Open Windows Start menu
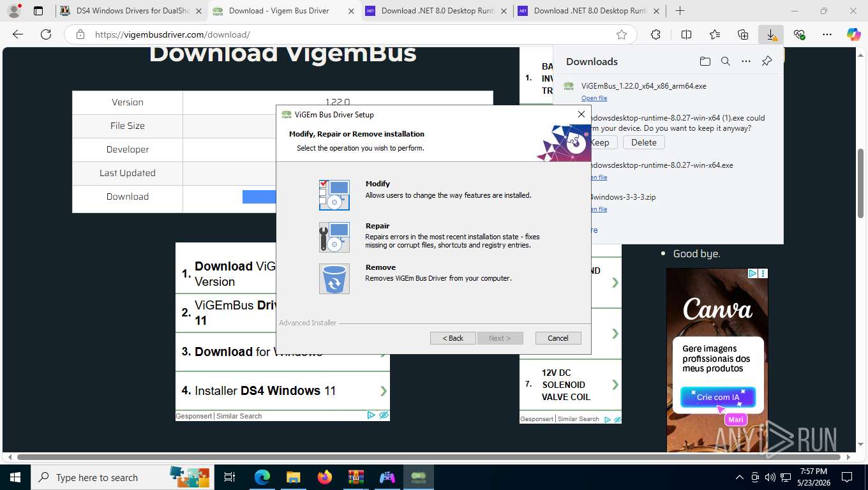Image resolution: width=868 pixels, height=490 pixels. click(x=15, y=477)
